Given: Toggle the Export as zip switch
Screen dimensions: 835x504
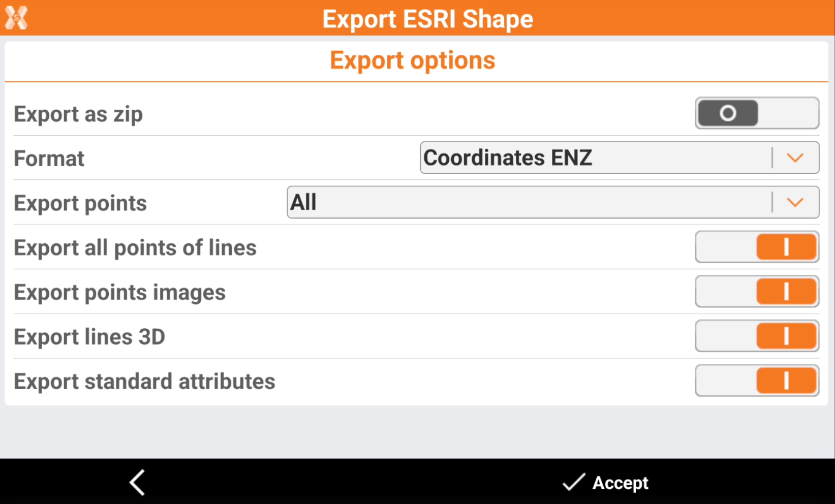Looking at the screenshot, I should [x=756, y=113].
